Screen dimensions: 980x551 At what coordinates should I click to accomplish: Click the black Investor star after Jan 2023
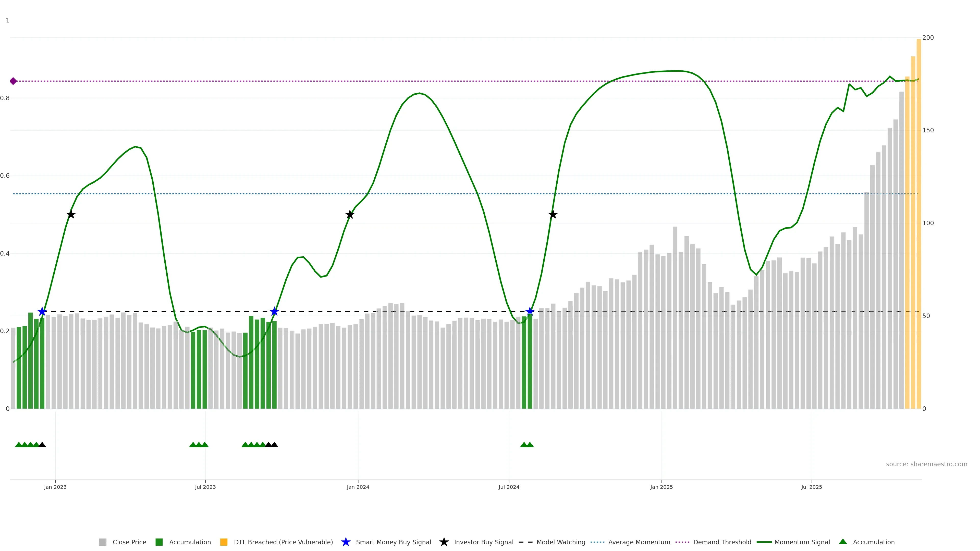point(71,215)
